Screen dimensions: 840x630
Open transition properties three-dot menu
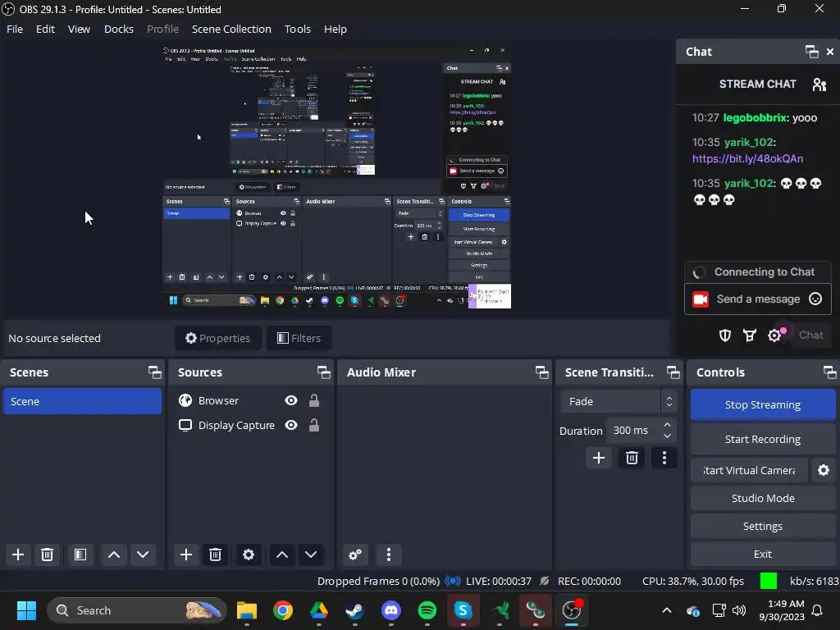pos(664,458)
